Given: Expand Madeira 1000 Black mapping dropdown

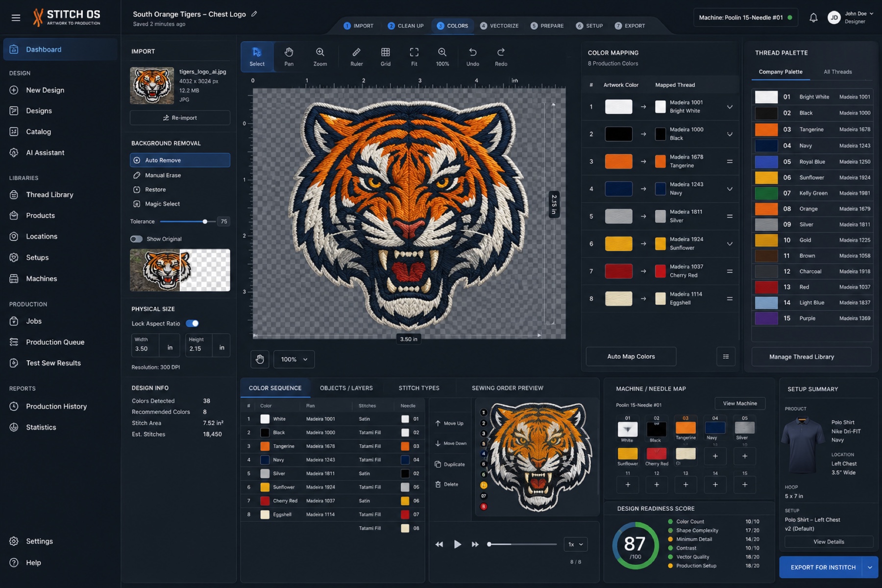Looking at the screenshot, I should pos(730,134).
